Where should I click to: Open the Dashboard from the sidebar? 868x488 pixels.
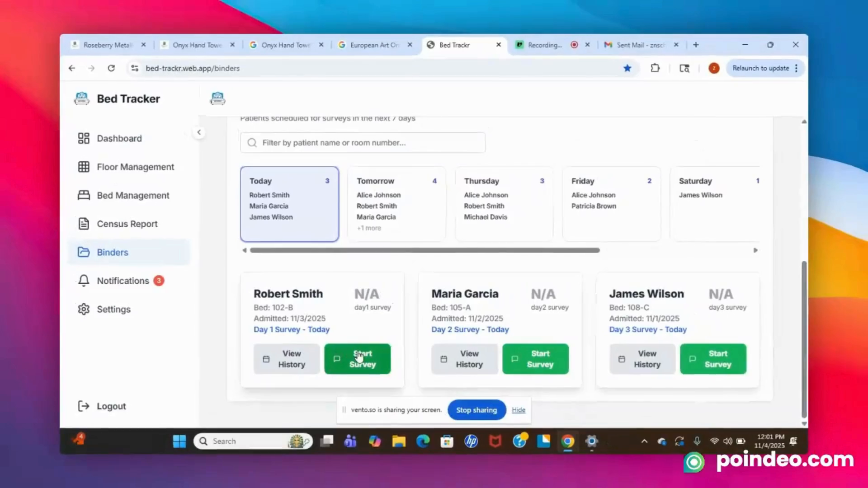pos(84,138)
